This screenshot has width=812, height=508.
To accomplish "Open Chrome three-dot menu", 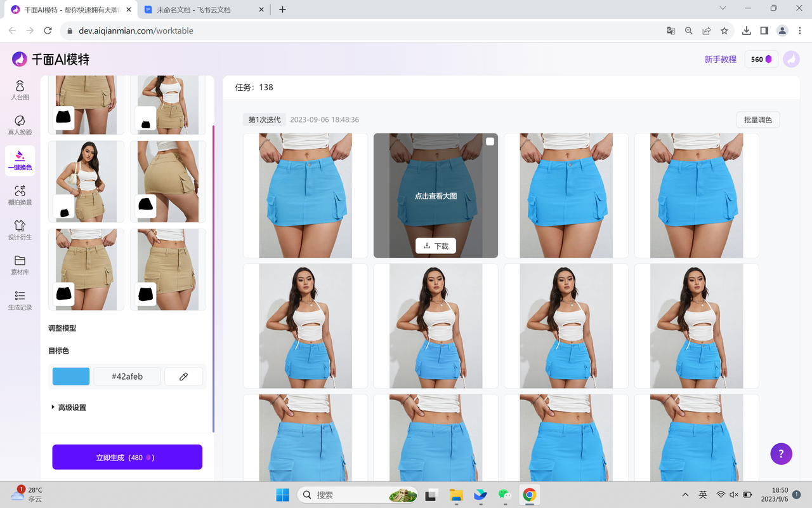I will (800, 30).
